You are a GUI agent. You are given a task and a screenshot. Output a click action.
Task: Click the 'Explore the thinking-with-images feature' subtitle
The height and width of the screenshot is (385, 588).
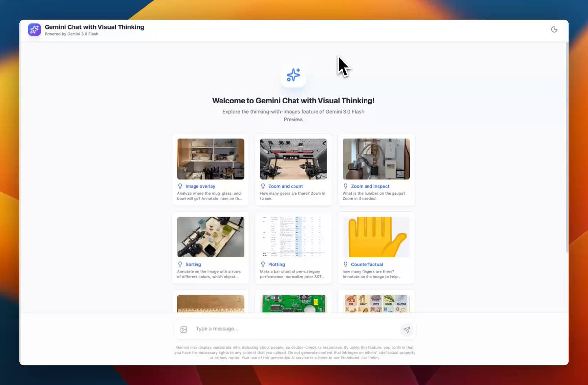tap(294, 115)
